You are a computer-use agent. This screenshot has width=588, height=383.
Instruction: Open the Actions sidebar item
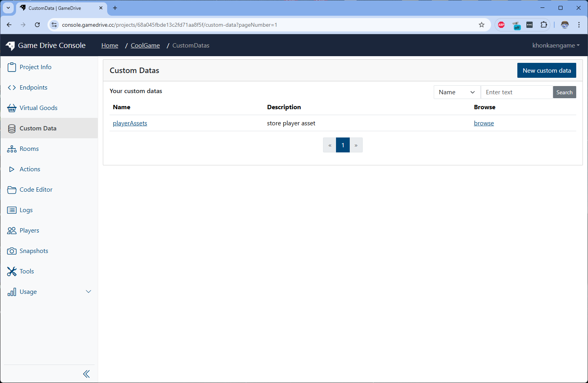(x=30, y=169)
